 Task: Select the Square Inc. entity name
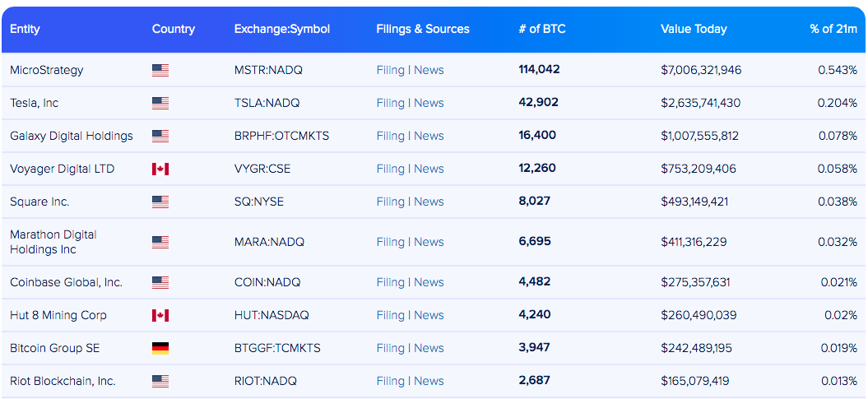(39, 202)
